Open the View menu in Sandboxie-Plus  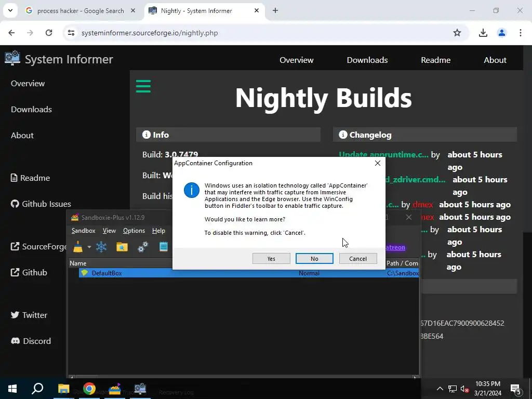coord(109,231)
